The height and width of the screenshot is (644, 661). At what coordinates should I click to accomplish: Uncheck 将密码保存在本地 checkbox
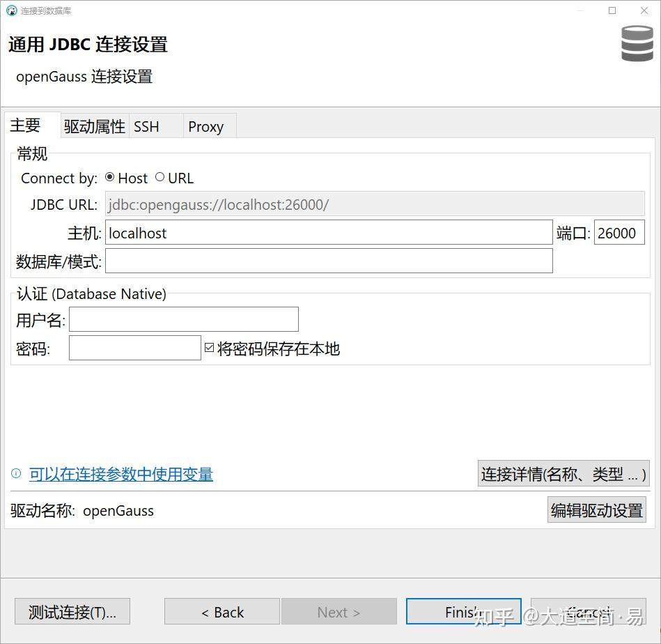coord(210,347)
